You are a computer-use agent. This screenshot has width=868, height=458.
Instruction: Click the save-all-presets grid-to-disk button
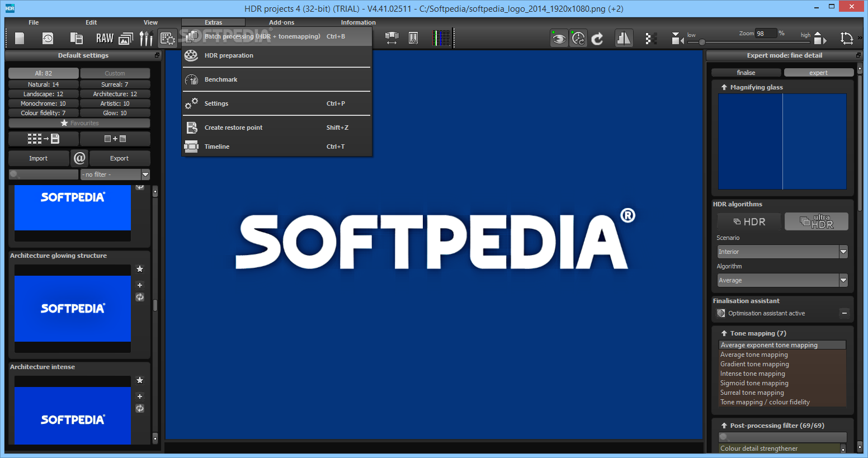tap(44, 139)
